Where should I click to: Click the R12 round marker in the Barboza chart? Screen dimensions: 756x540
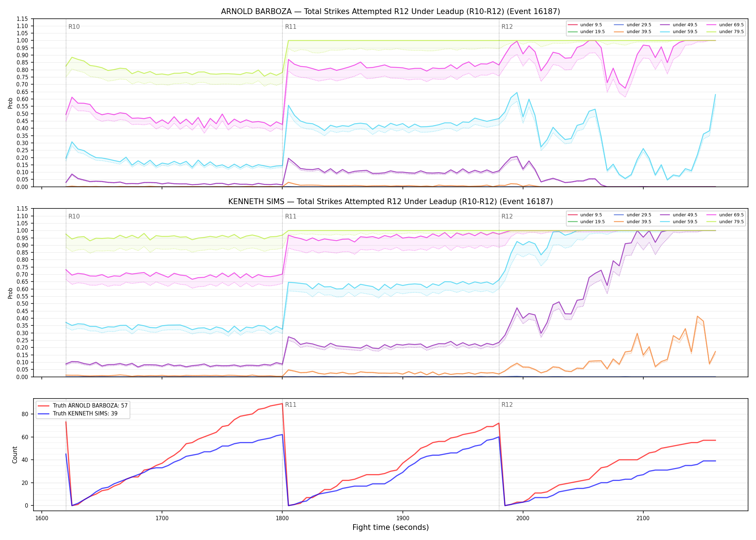tap(507, 27)
